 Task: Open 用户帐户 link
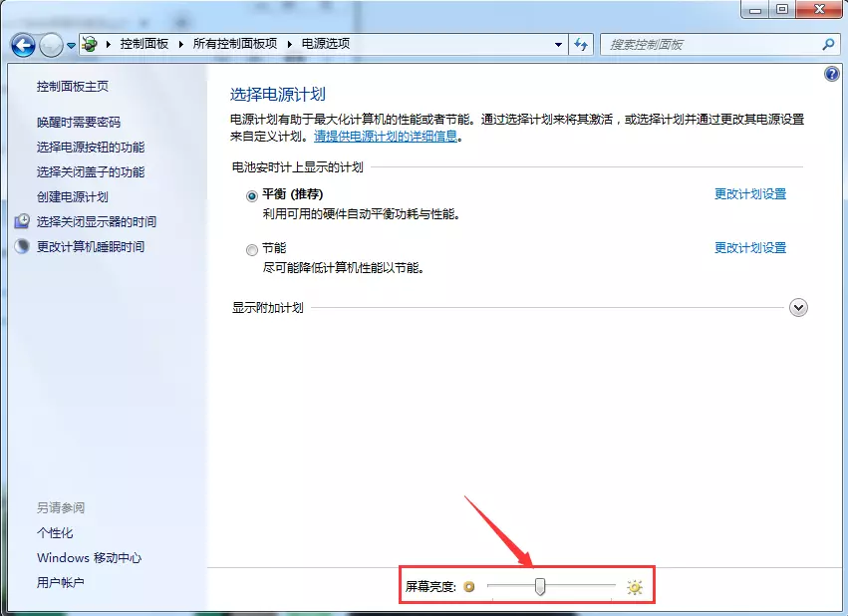[61, 582]
